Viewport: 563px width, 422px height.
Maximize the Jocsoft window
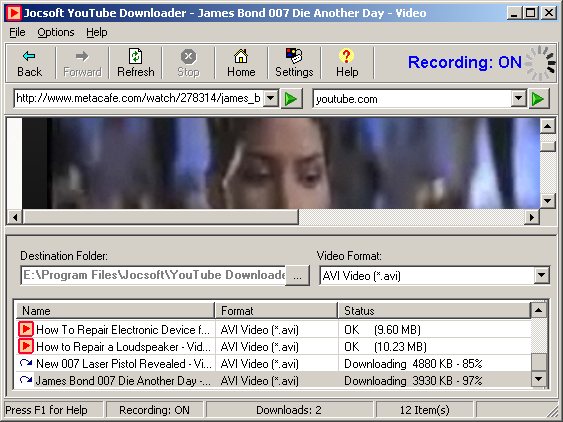tap(531, 13)
